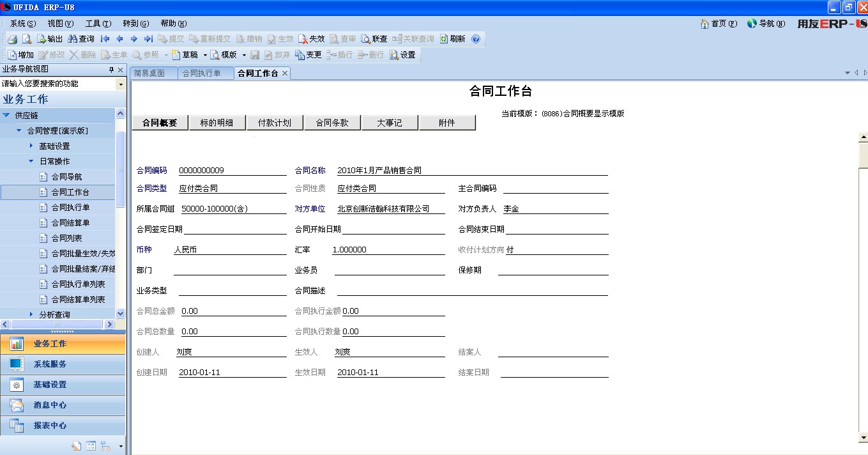Click the 失效 invalidate button

(312, 39)
